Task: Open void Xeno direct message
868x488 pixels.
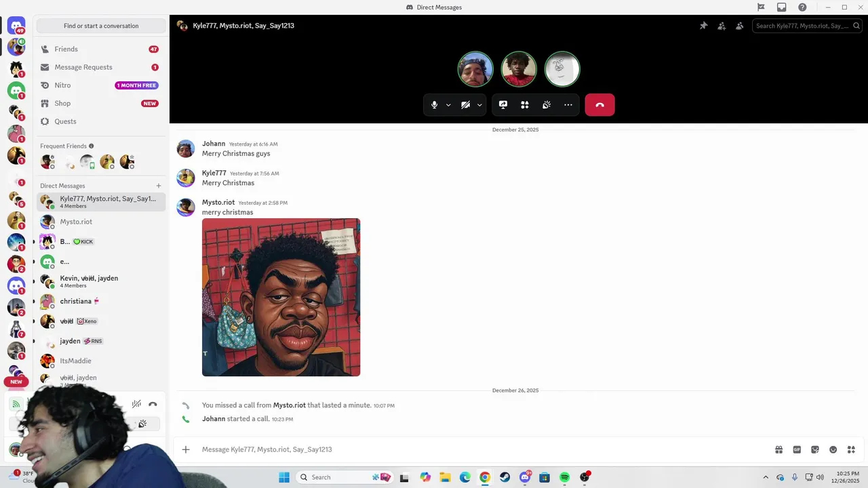Action: click(101, 321)
